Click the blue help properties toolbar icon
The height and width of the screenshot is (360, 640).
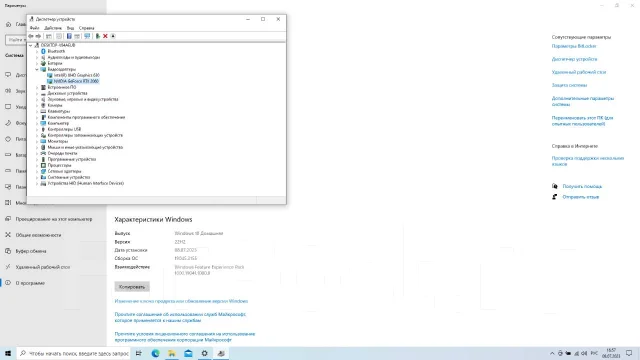69,36
